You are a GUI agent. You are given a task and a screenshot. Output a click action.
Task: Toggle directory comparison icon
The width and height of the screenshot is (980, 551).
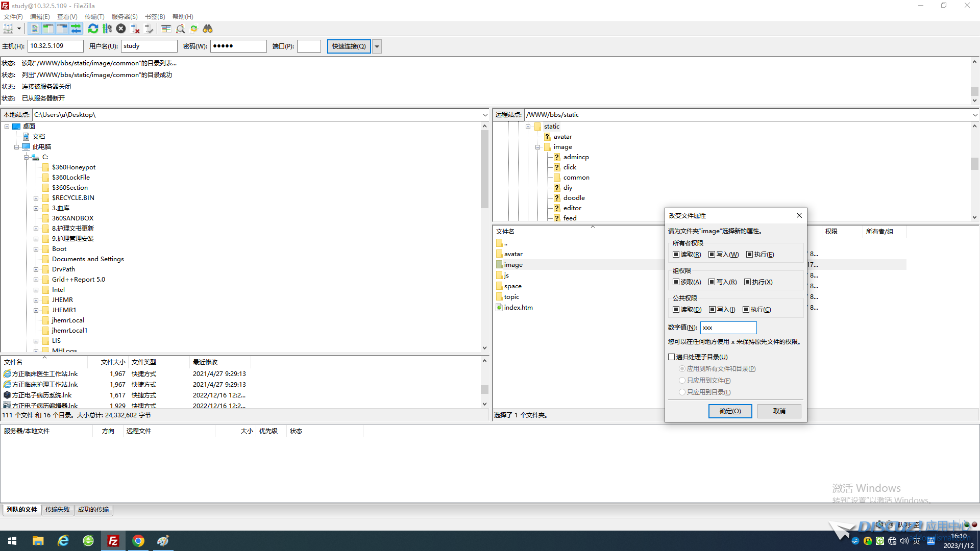[180, 29]
